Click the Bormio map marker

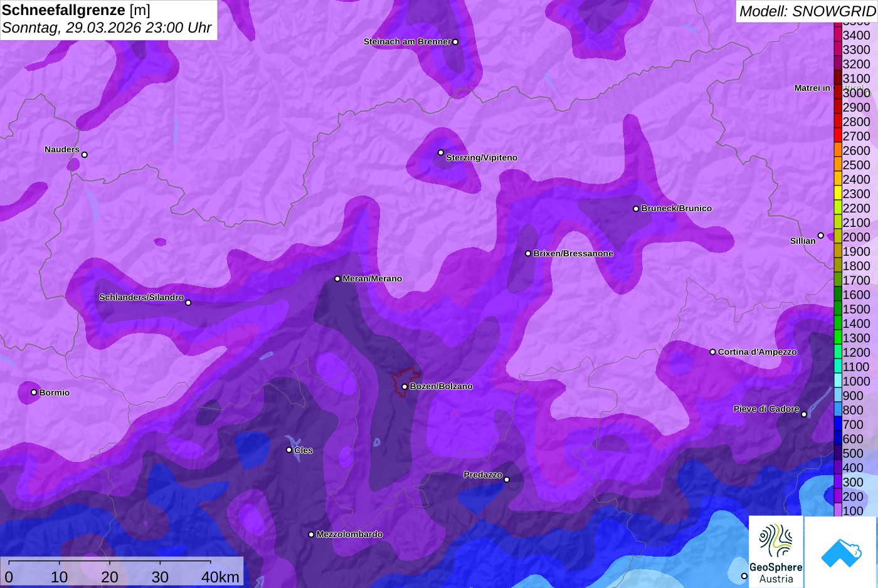(34, 392)
